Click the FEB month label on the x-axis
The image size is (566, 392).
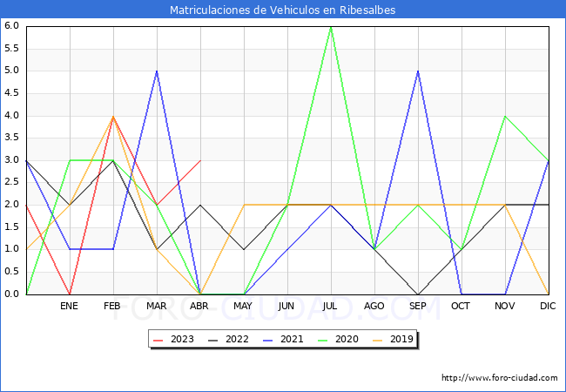coord(112,306)
